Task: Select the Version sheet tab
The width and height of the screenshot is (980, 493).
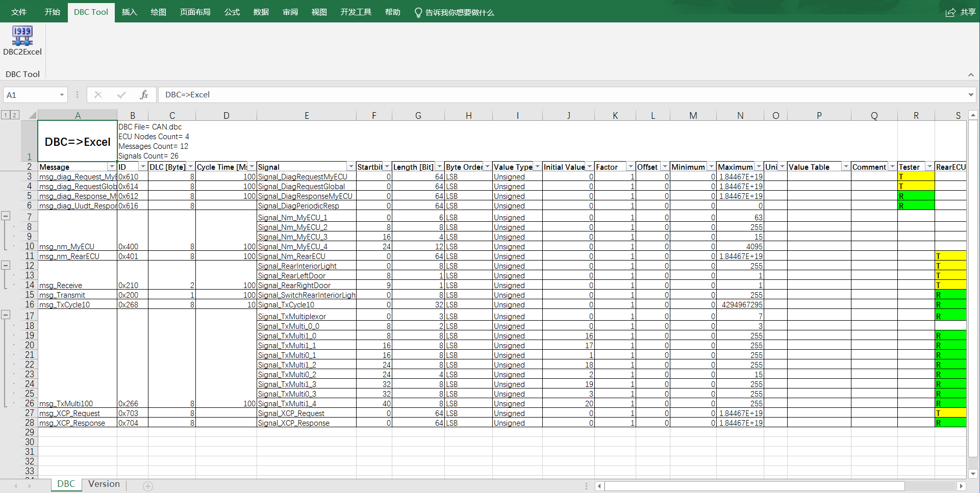Action: [104, 484]
